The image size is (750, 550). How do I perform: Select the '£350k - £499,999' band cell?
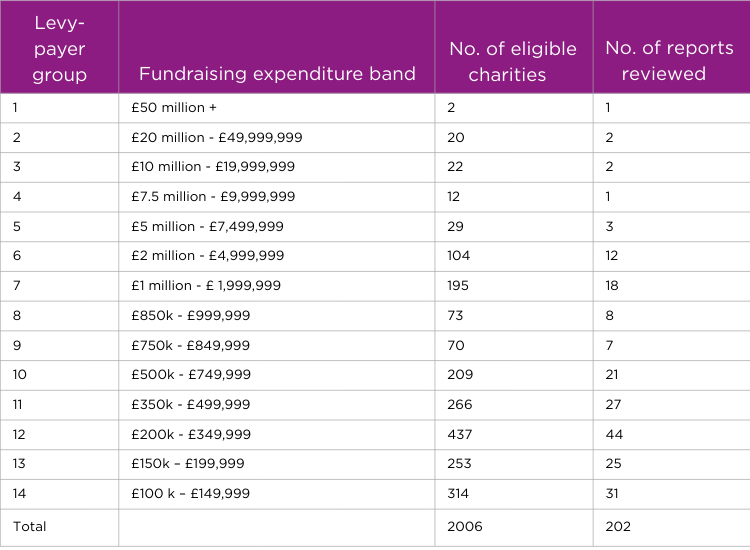coord(190,405)
